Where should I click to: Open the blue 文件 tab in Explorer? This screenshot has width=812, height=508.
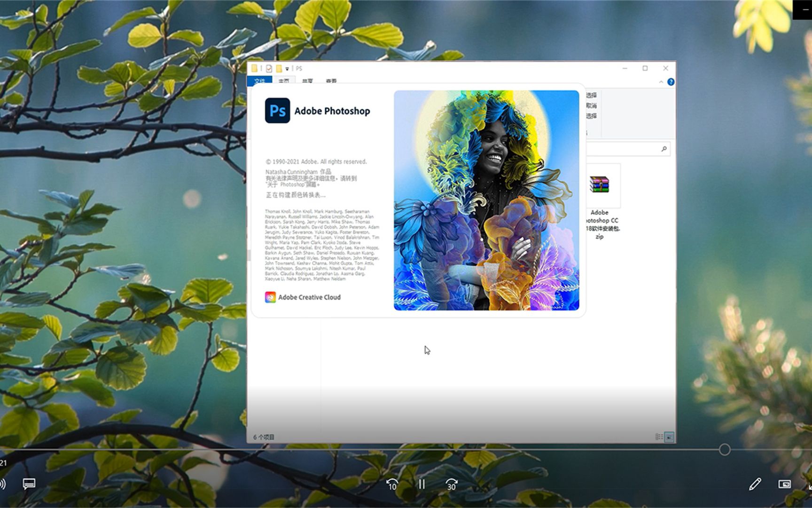(x=259, y=80)
